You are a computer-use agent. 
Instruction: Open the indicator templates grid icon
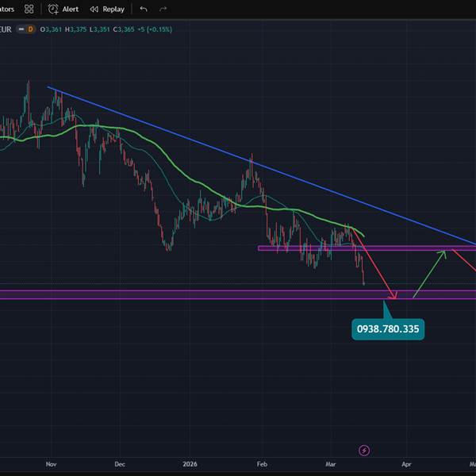click(29, 9)
